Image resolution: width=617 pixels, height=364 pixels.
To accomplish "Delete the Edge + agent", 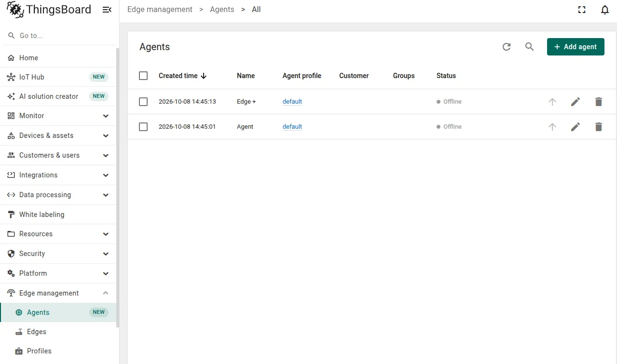I will [x=599, y=102].
